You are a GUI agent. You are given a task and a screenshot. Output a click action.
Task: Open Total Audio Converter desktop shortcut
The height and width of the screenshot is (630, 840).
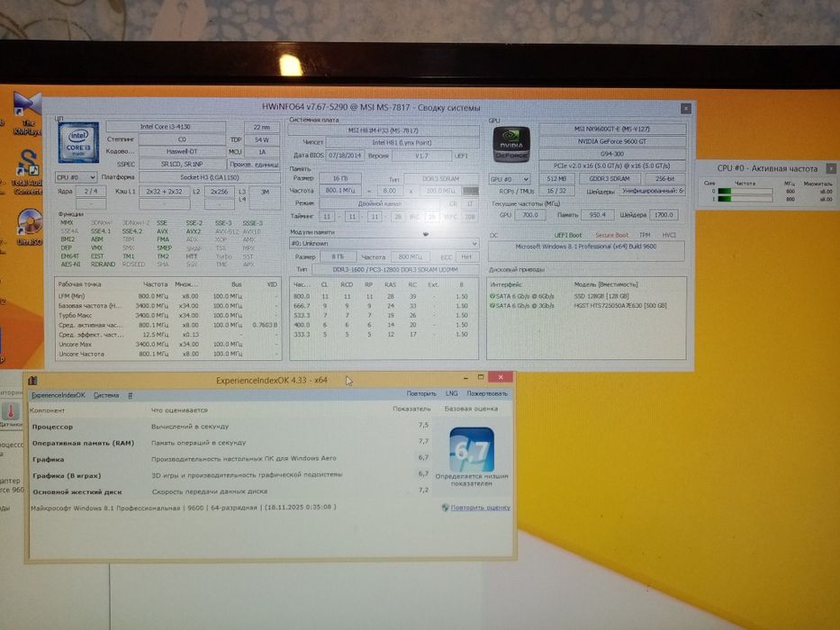(27, 172)
